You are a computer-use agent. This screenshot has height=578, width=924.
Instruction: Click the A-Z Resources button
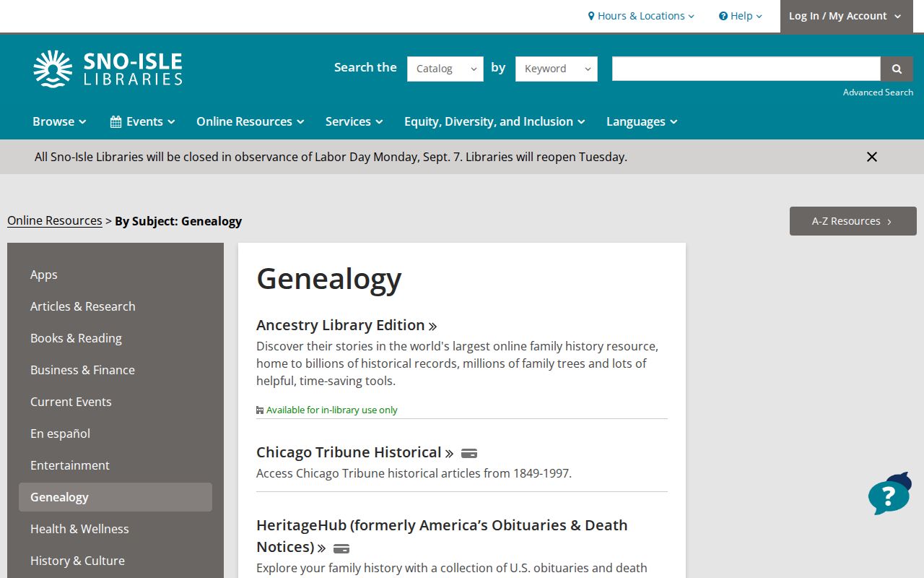(x=853, y=221)
